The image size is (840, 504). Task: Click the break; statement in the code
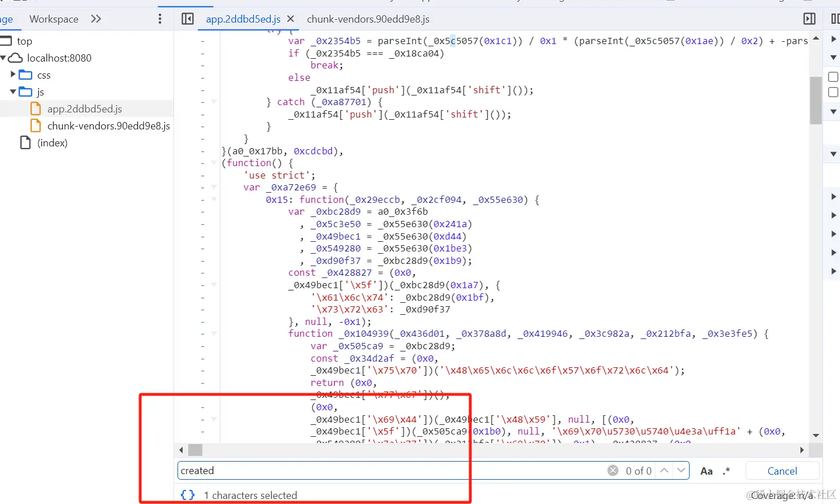(327, 65)
